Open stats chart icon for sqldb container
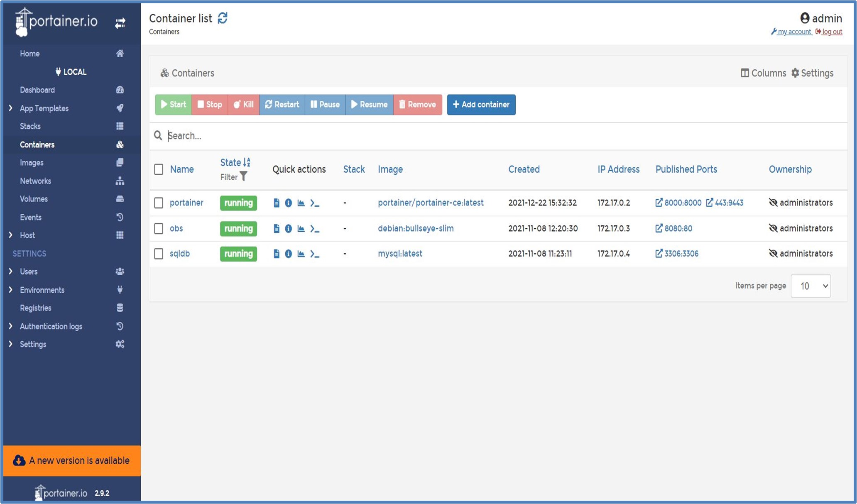 [x=301, y=254]
